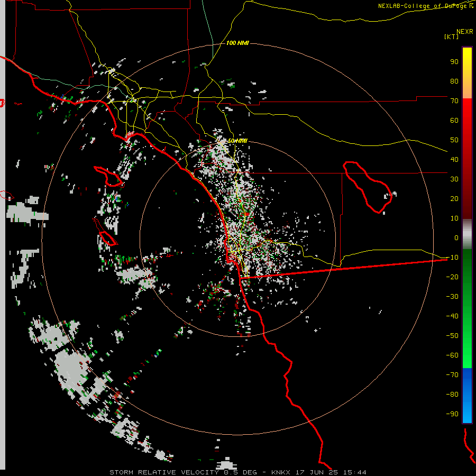The width and height of the screenshot is (476, 476).
Task: Click the bright red segment of color bar
Action: tap(467, 111)
